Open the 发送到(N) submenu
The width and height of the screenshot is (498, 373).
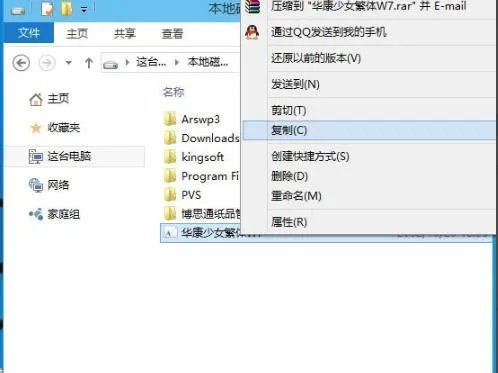(369, 84)
